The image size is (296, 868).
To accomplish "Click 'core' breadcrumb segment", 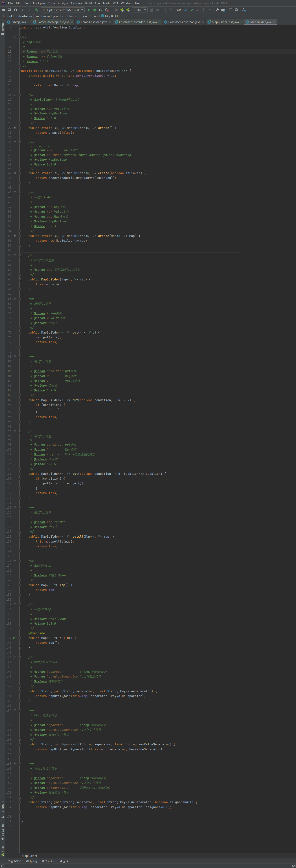I will click(85, 16).
